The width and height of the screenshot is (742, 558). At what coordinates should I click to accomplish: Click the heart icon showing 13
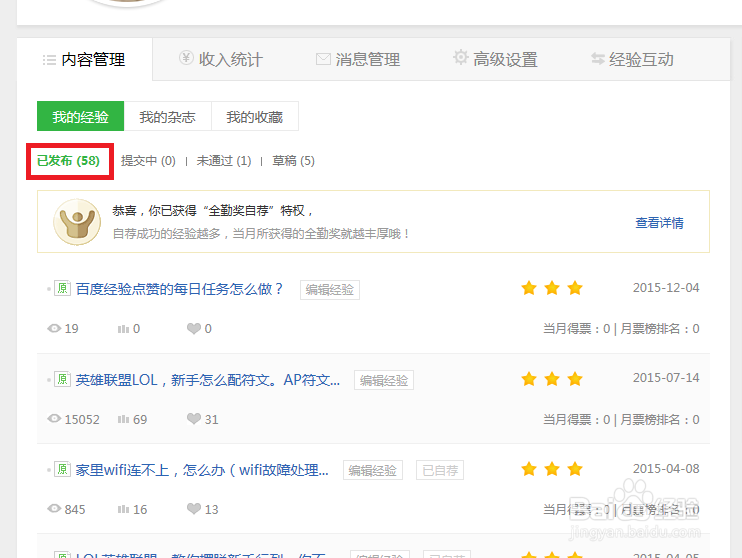pos(194,508)
